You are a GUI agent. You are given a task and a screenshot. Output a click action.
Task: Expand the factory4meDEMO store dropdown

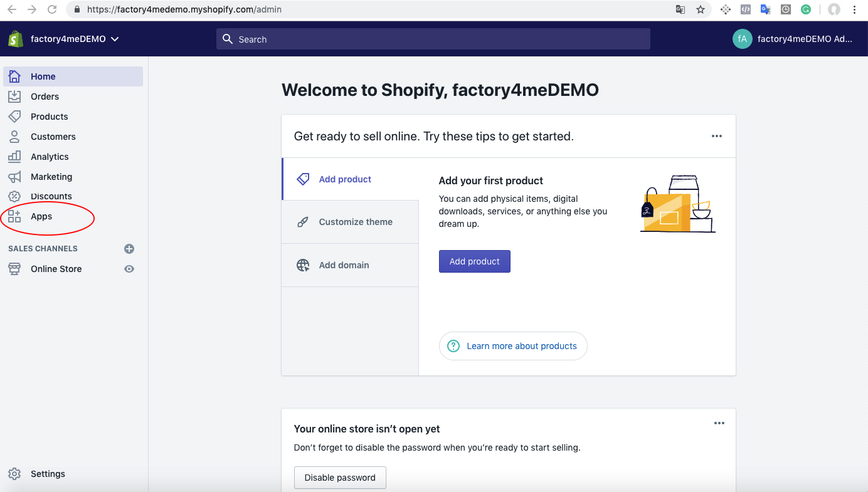tap(75, 39)
